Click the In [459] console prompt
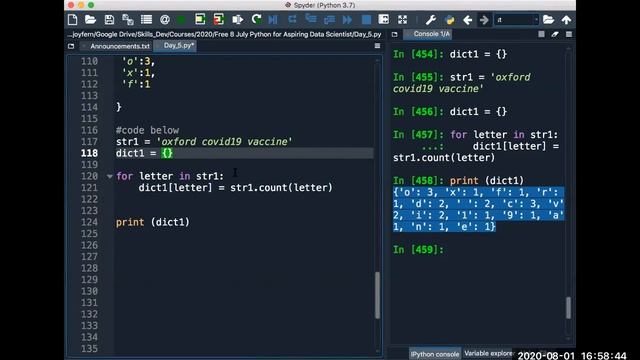 click(418, 249)
